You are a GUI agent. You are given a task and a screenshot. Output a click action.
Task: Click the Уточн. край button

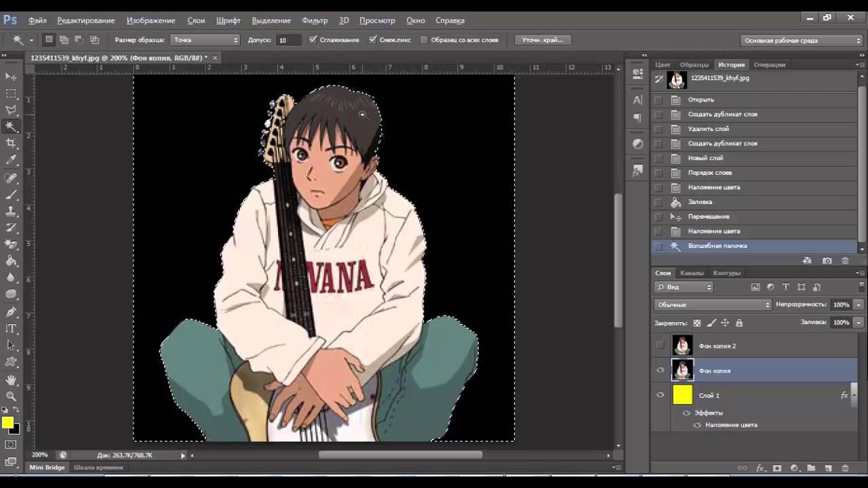coord(542,40)
